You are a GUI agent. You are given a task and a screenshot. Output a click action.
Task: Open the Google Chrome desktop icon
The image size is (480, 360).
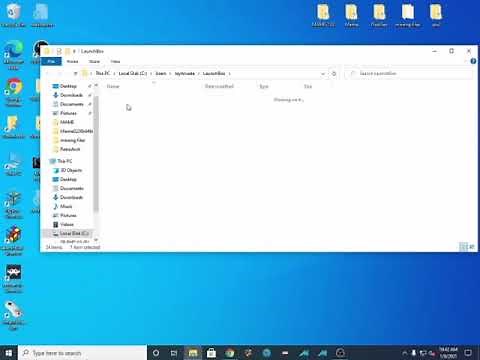pos(13,93)
